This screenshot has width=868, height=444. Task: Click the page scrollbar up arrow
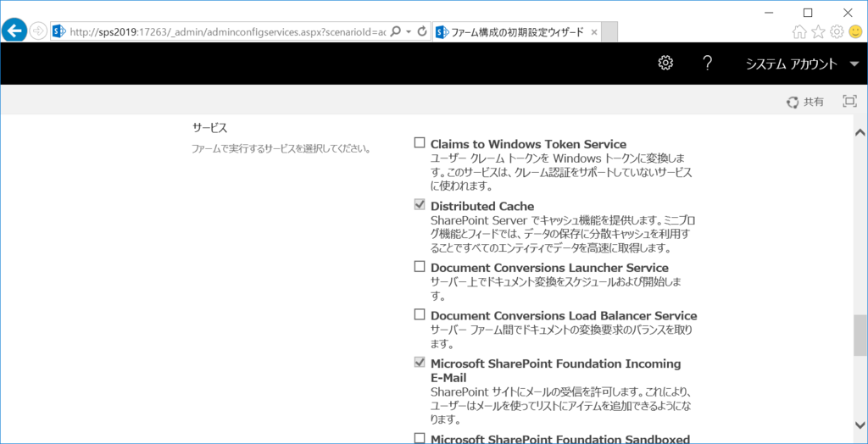[860, 132]
